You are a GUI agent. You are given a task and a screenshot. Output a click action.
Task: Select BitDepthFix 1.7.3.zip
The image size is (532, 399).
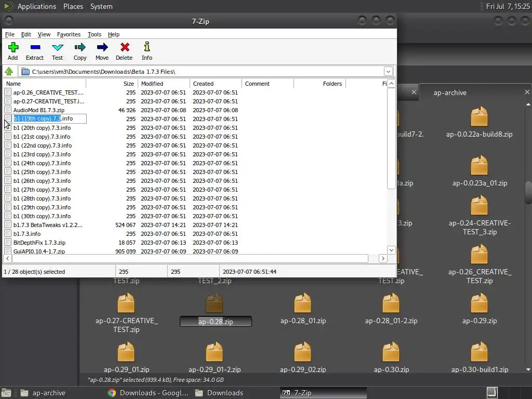[x=39, y=243]
